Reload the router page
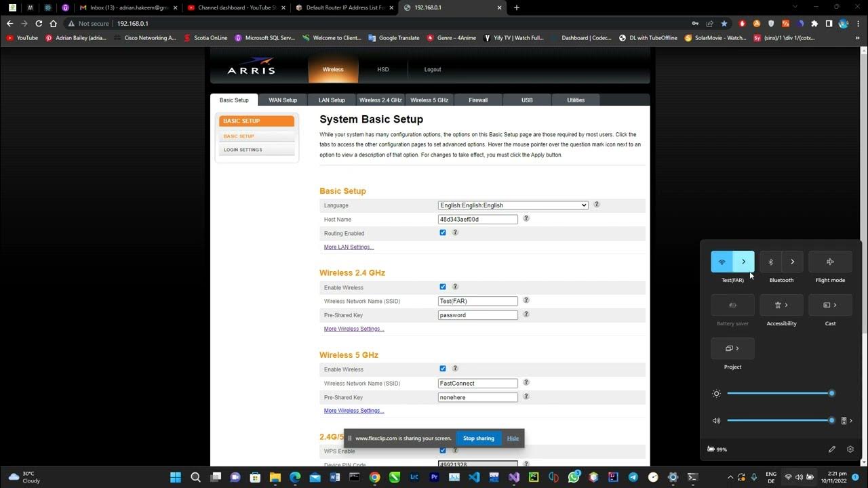The image size is (868, 488). coord(39,23)
